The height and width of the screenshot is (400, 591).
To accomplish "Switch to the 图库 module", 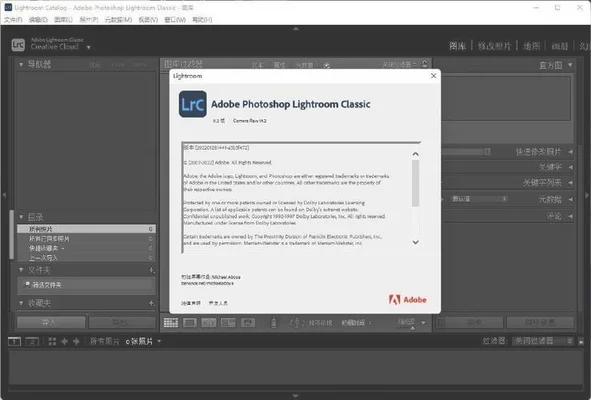I will [x=458, y=46].
